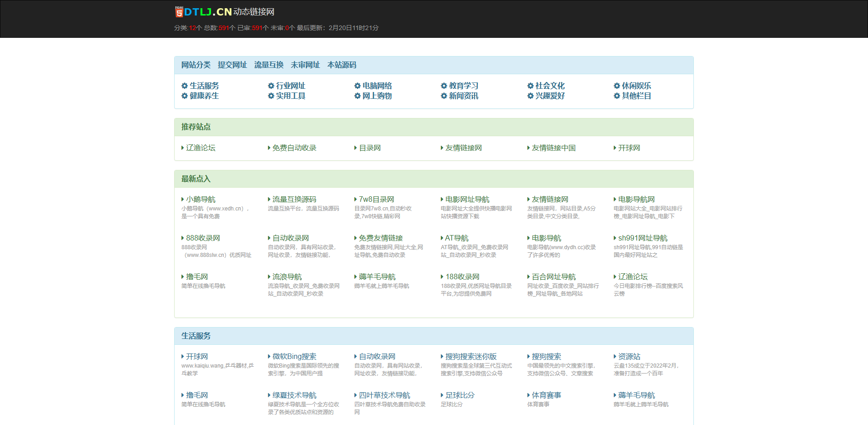Image resolution: width=868 pixels, height=425 pixels.
Task: Open the 本站源码 section
Action: pyautogui.click(x=342, y=65)
